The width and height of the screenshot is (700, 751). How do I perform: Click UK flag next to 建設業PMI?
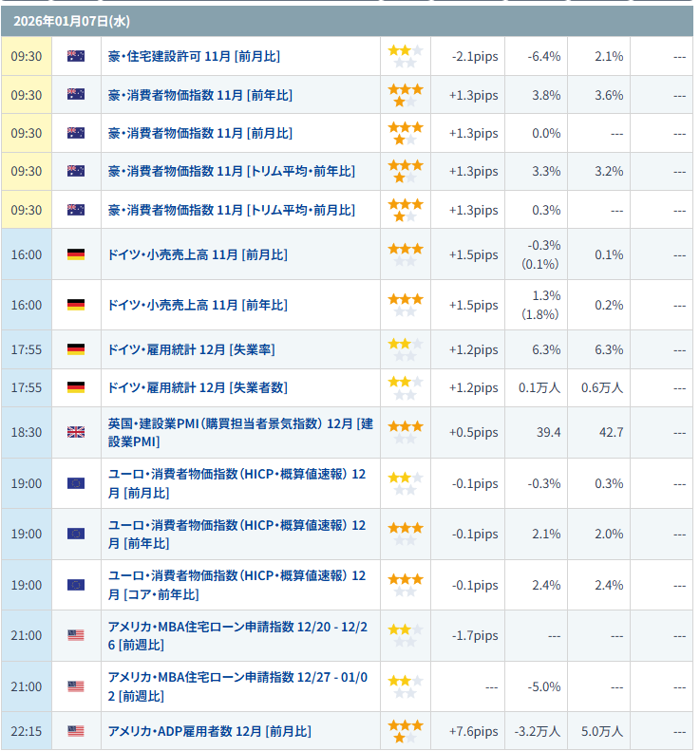(76, 432)
